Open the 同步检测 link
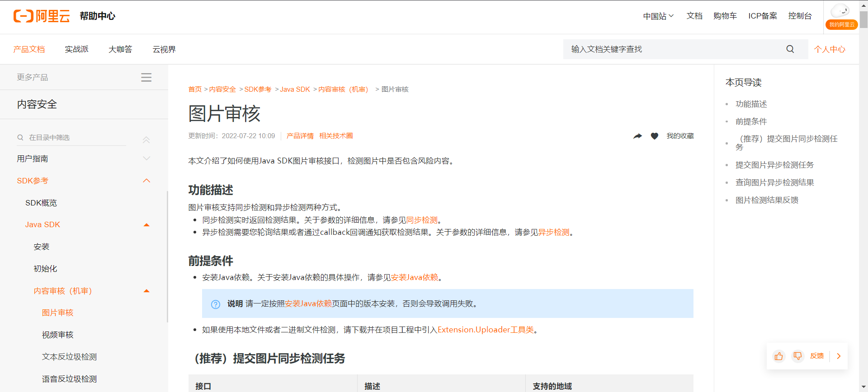 click(422, 220)
